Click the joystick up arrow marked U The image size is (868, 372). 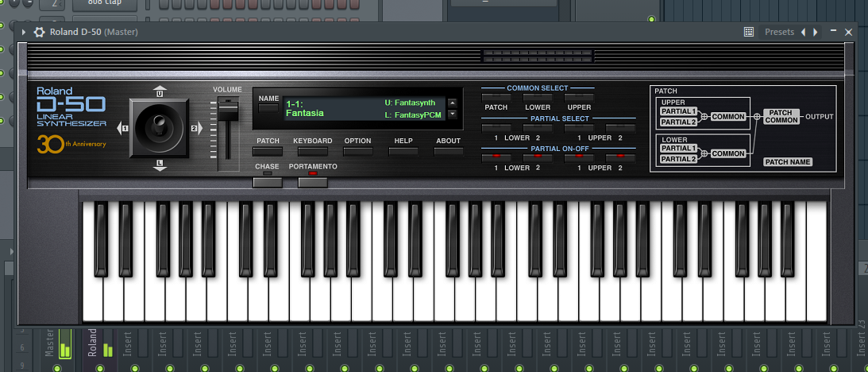pos(160,91)
